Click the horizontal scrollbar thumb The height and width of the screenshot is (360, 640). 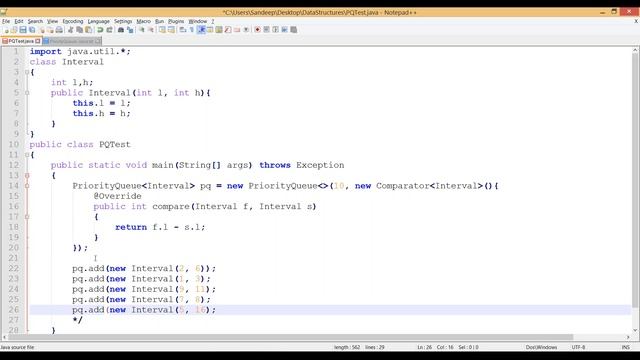pyautogui.click(x=290, y=337)
